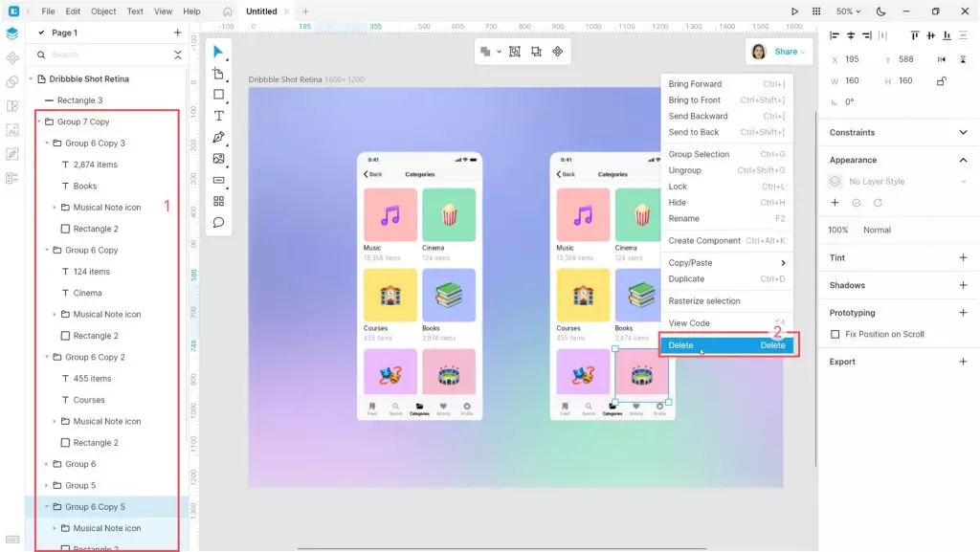Select the Button element tool

(218, 180)
